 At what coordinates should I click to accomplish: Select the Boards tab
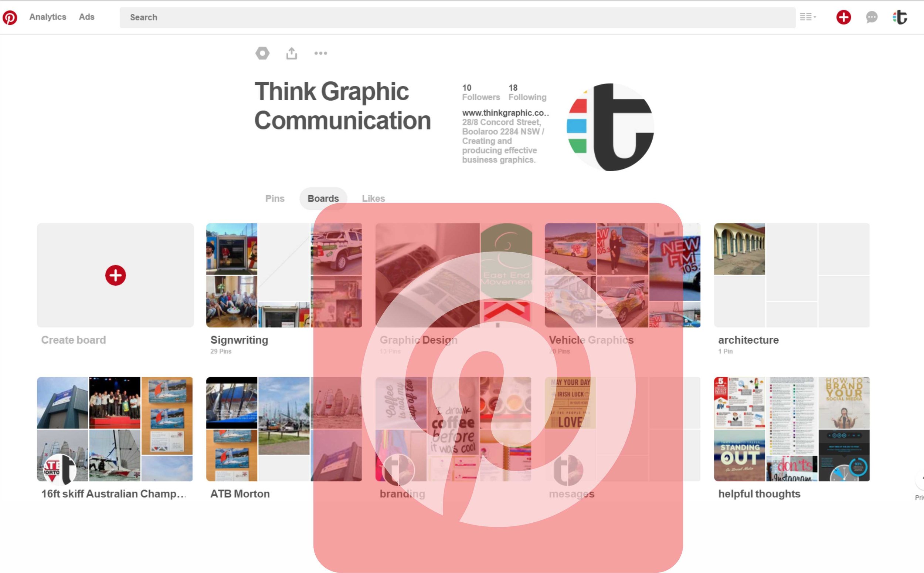coord(323,199)
